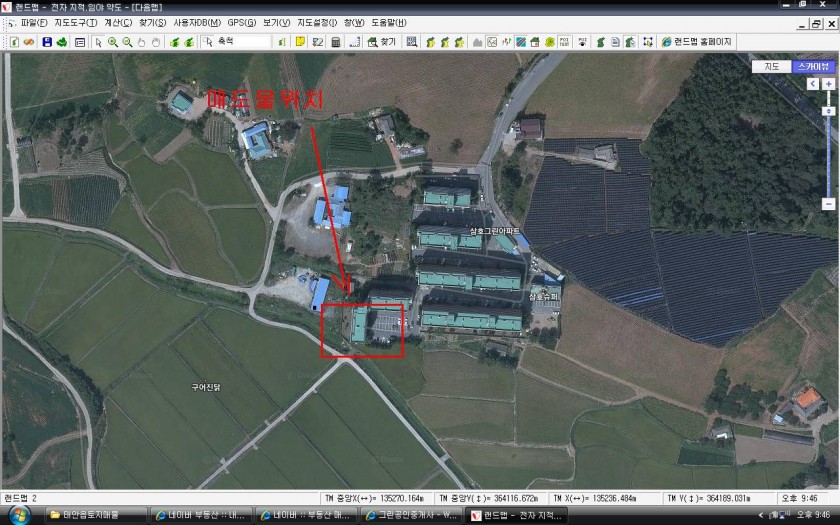Open the calculator tool icon
Viewport: 840px width, 525px height.
[336, 42]
